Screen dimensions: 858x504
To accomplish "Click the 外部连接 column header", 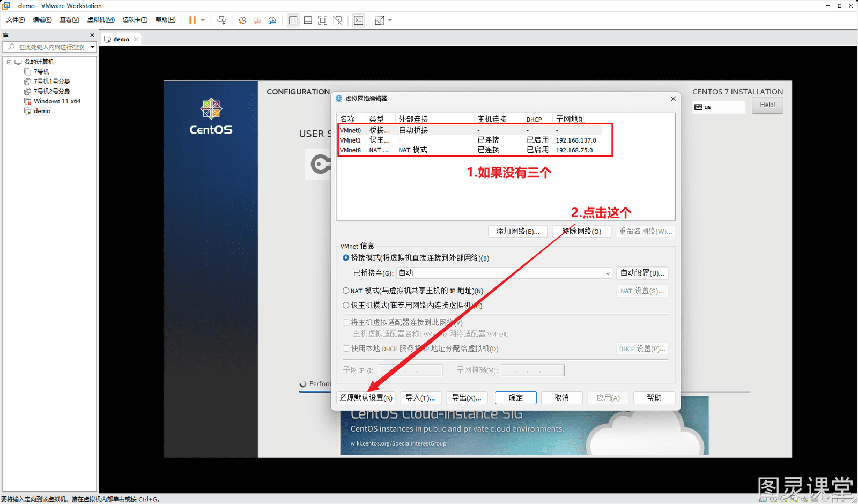I will click(435, 119).
